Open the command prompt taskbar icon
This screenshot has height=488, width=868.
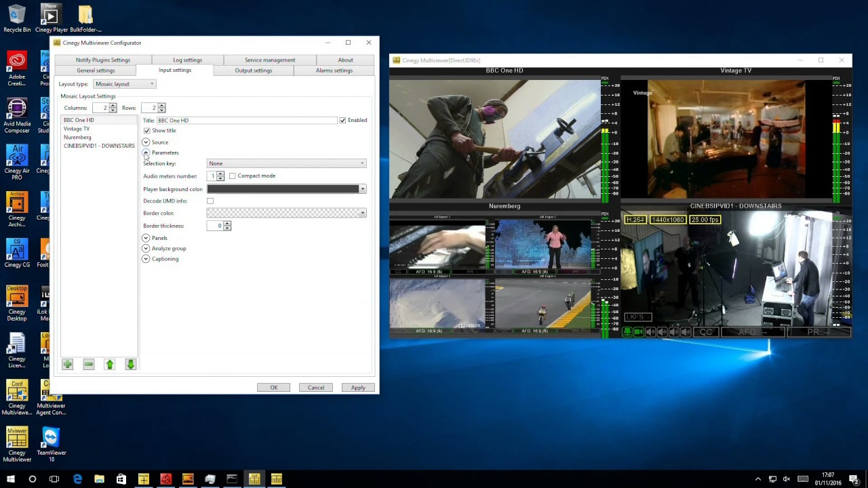(x=232, y=479)
